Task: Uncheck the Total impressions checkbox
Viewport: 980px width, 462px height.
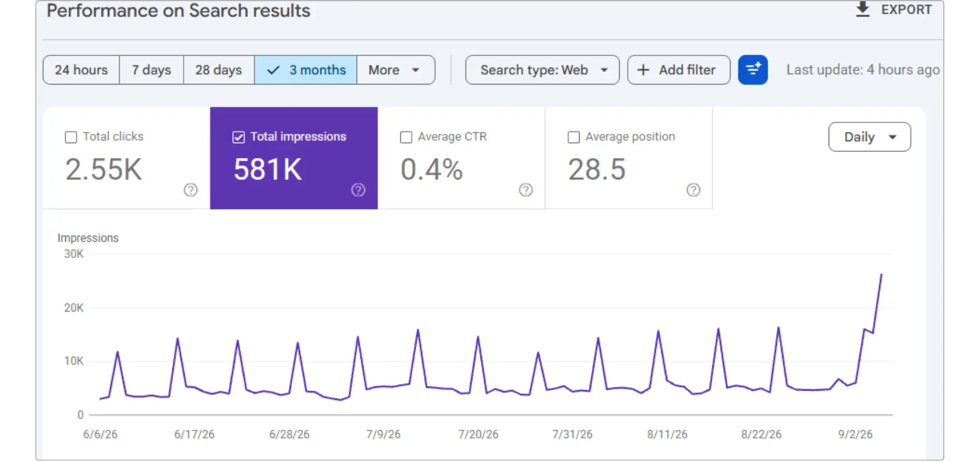Action: [239, 137]
